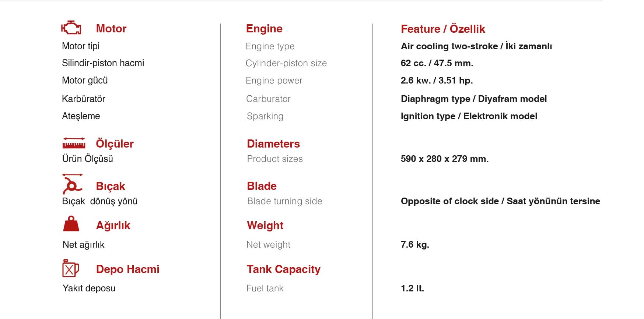Click the Tank Capacity heading

[x=284, y=269]
